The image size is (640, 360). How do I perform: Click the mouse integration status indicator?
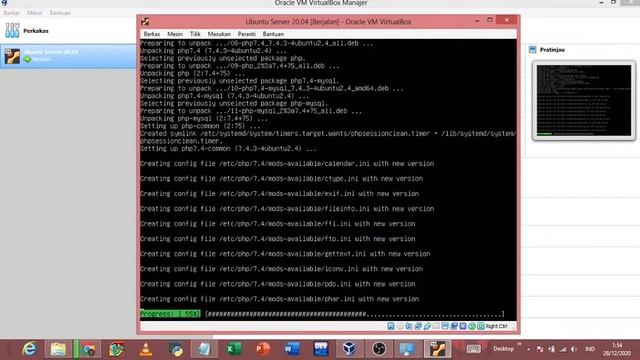pos(472,326)
